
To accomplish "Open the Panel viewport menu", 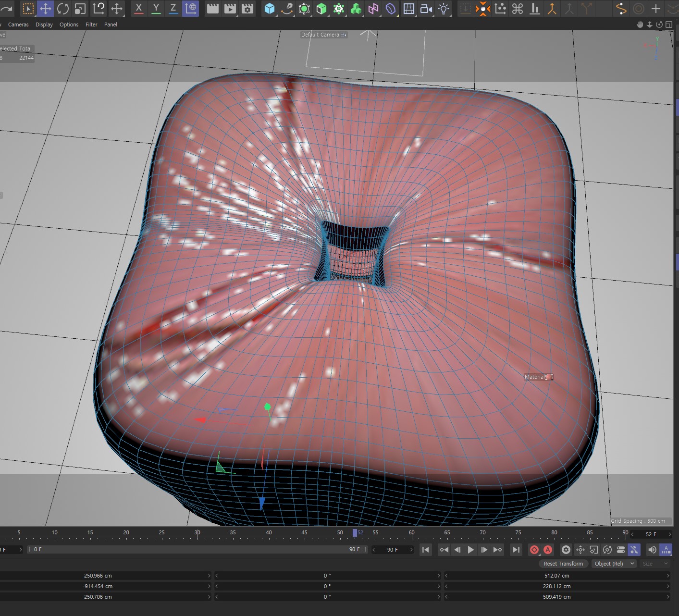I will point(111,25).
